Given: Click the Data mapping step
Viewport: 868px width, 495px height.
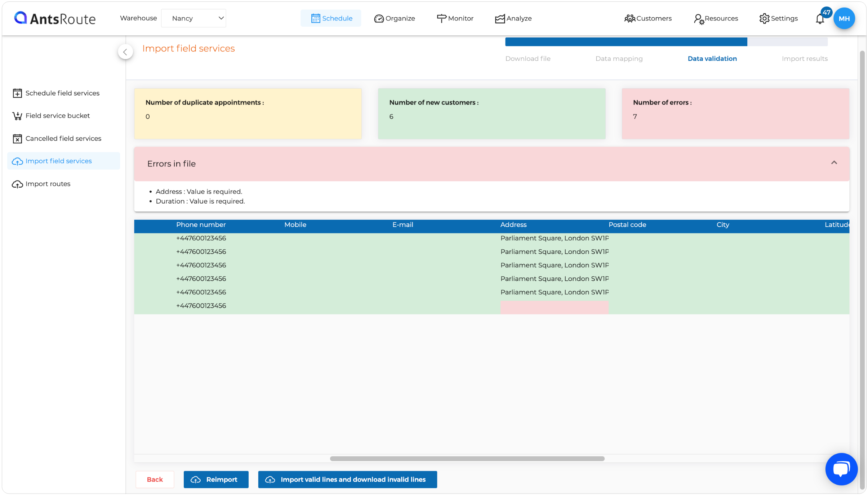Looking at the screenshot, I should [x=619, y=59].
